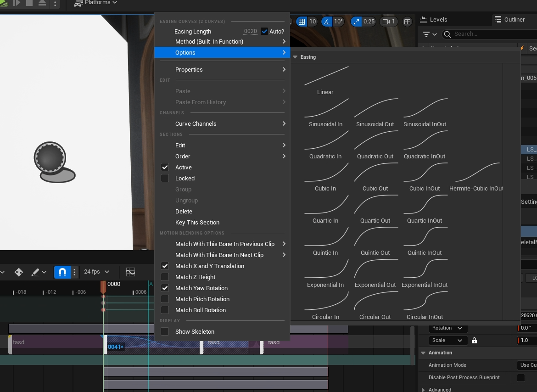Toggle the Auto? easing length checkbox
537x392 pixels.
(264, 32)
